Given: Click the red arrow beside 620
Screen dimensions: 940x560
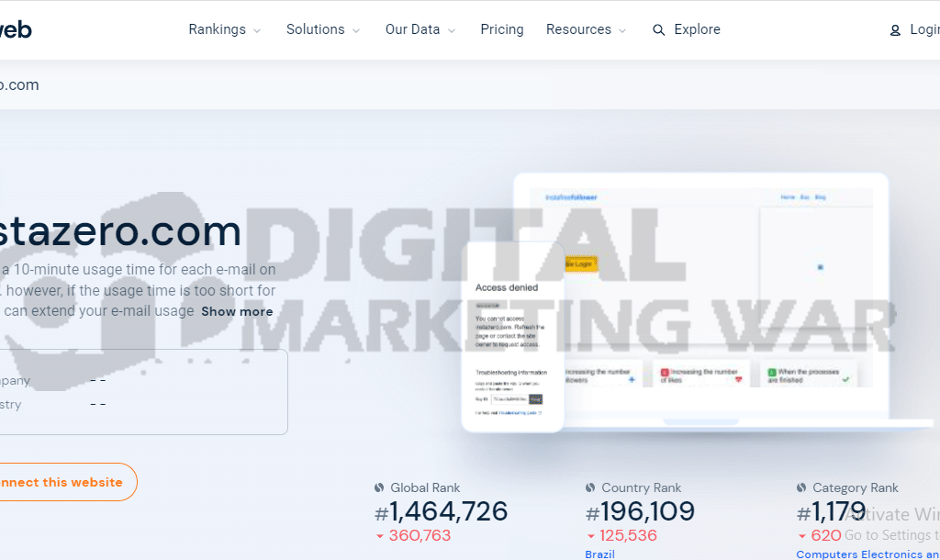Looking at the screenshot, I should (x=801, y=536).
